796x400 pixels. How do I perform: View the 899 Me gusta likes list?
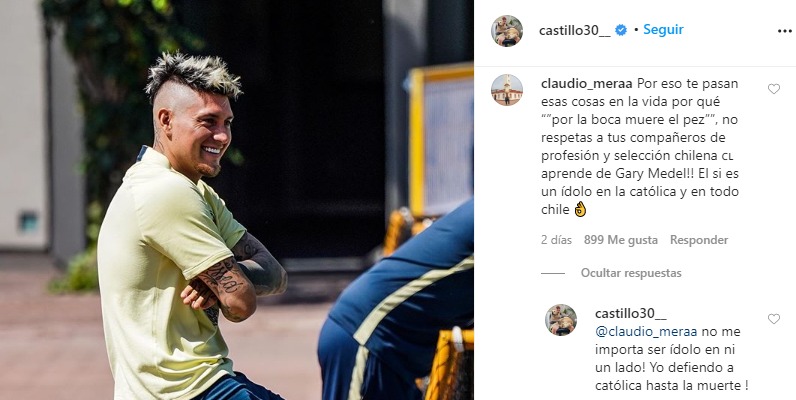[620, 240]
